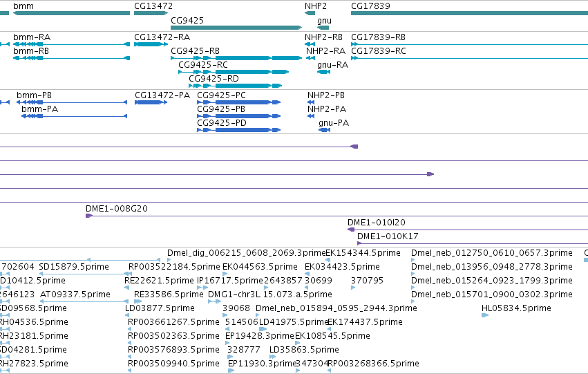Select protein CG13472-PA
This screenshot has height=374, width=588.
tap(162, 95)
